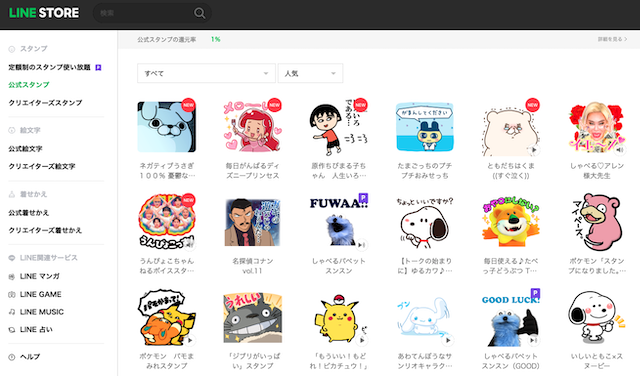Image resolution: width=640 pixels, height=376 pixels.
Task: Open トークの始まりに snoopy sticker thumbnail
Action: [x=424, y=222]
